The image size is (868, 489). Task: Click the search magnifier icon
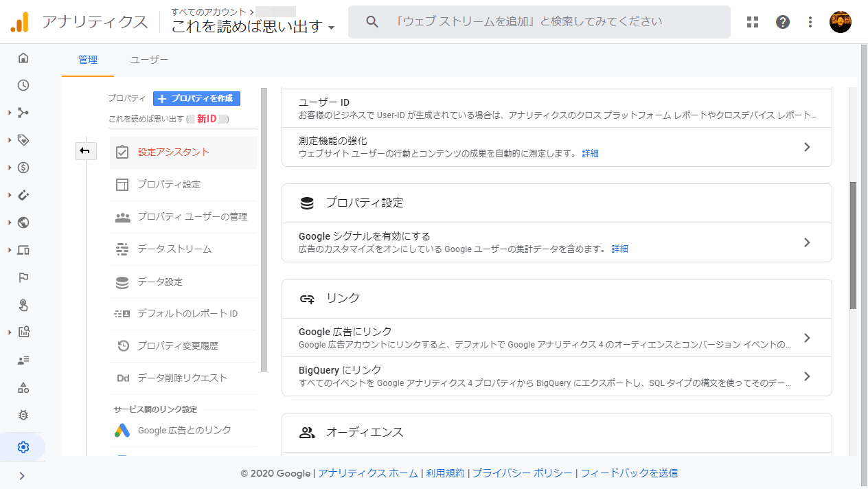pos(372,22)
